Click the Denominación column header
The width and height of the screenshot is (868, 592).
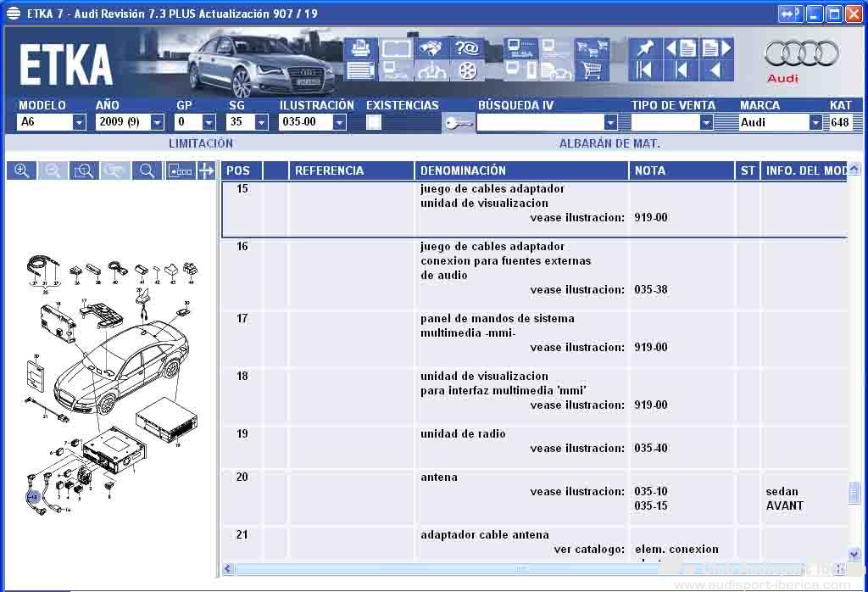(x=521, y=170)
